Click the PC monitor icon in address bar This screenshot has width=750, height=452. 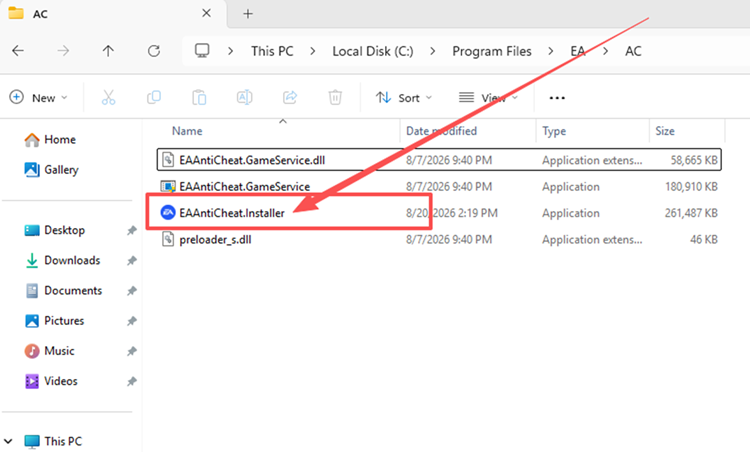coord(202,51)
